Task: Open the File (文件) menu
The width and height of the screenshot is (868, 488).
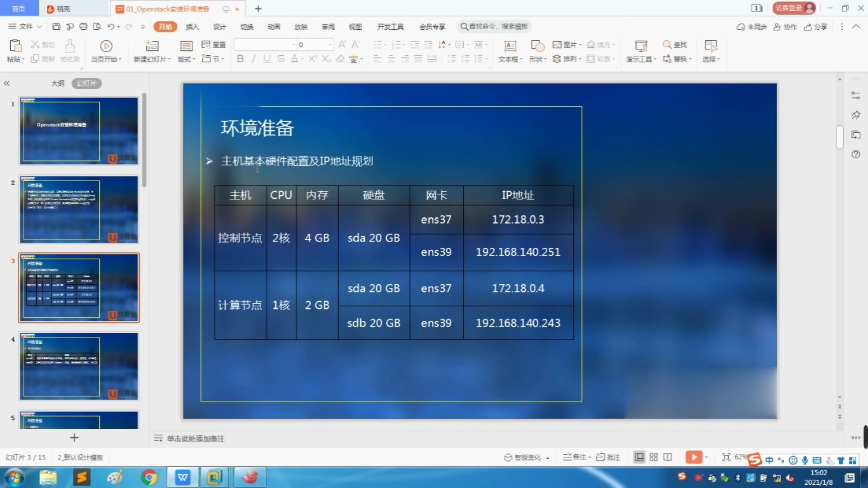Action: click(x=25, y=27)
